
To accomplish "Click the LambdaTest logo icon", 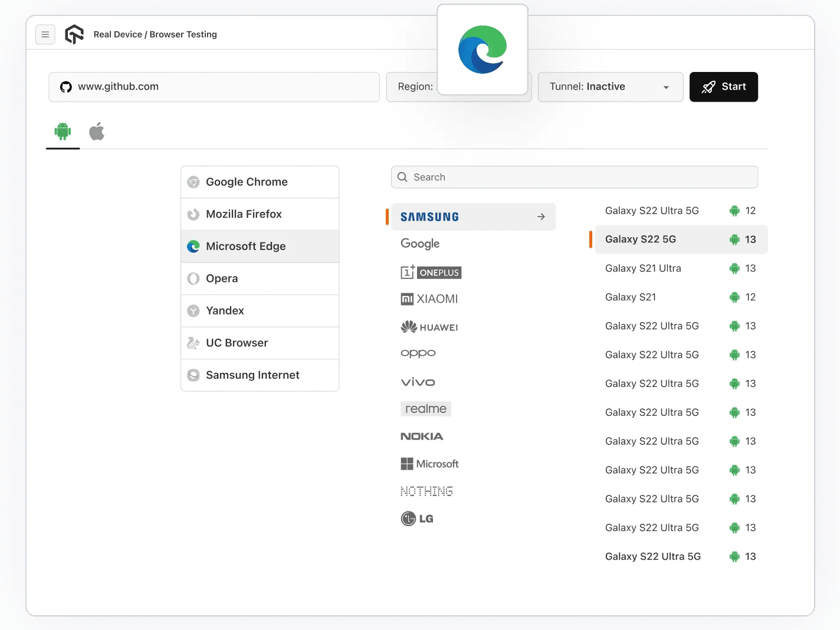I will point(74,35).
